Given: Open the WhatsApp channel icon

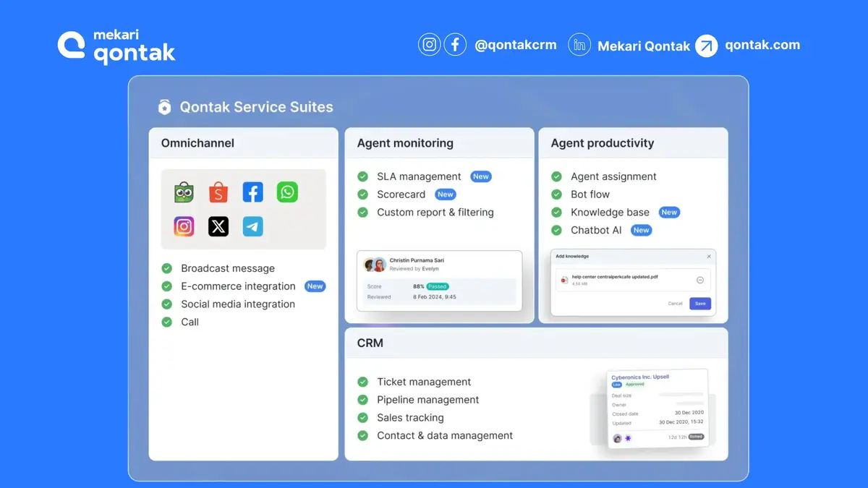Looking at the screenshot, I should pos(287,192).
